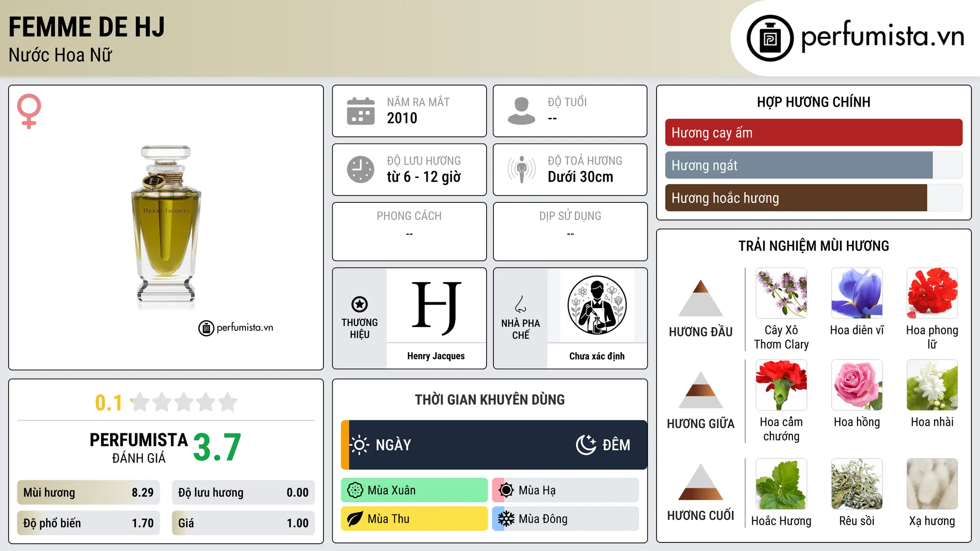Select the Mùa Xuân season tag

pos(414,490)
